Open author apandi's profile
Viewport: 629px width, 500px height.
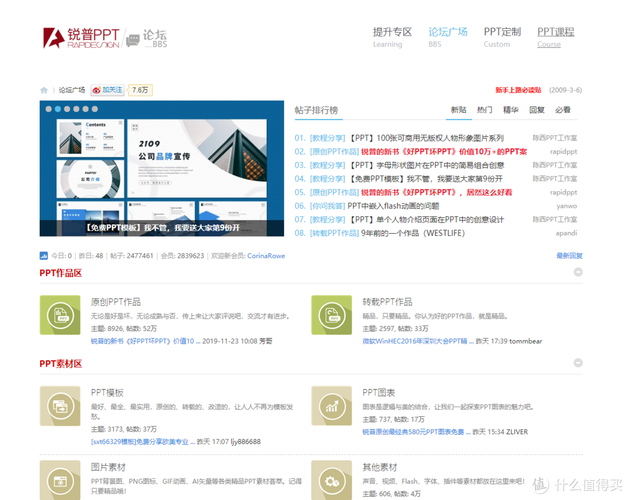click(x=566, y=233)
